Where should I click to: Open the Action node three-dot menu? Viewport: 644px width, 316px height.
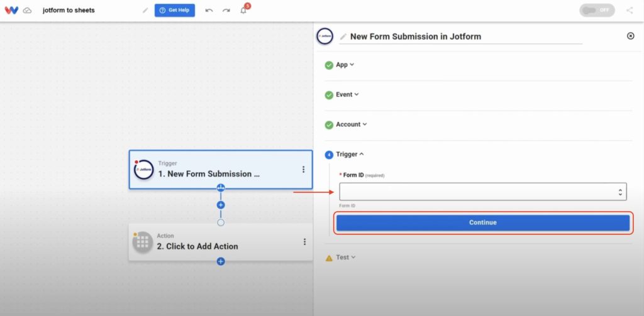[304, 242]
